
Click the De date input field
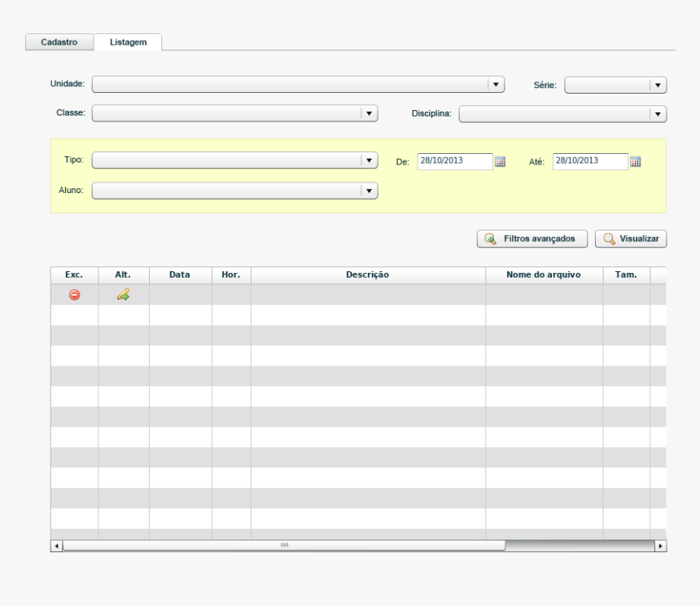click(x=455, y=161)
